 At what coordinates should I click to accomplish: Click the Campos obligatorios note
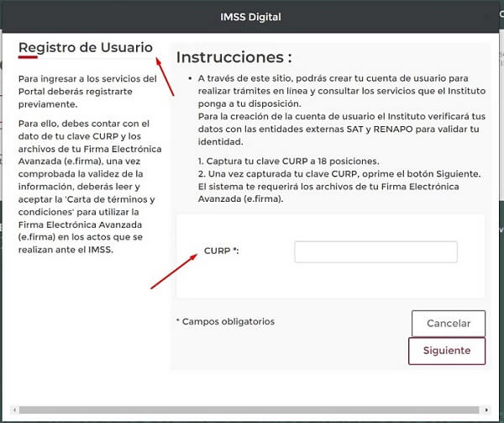pos(225,321)
